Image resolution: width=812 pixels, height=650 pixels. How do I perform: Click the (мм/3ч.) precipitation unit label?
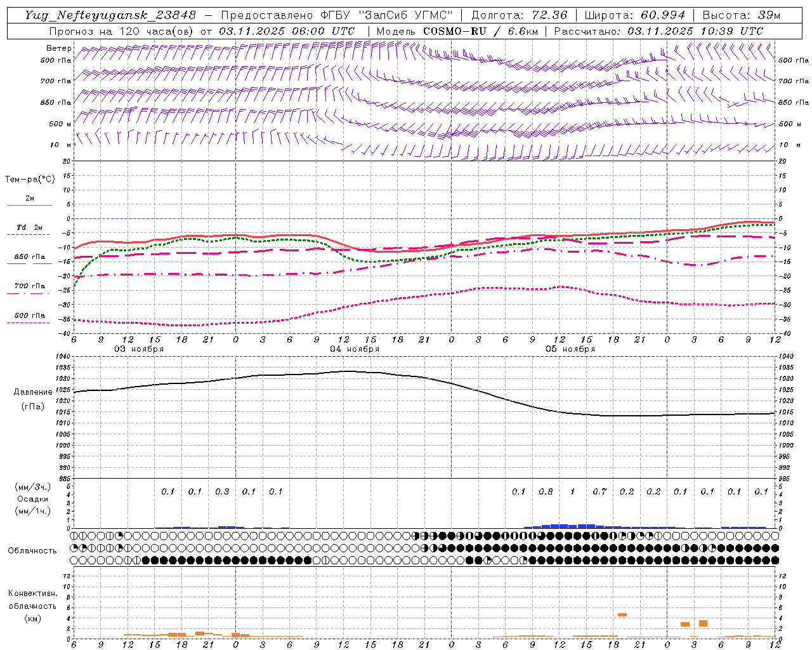pyautogui.click(x=33, y=487)
